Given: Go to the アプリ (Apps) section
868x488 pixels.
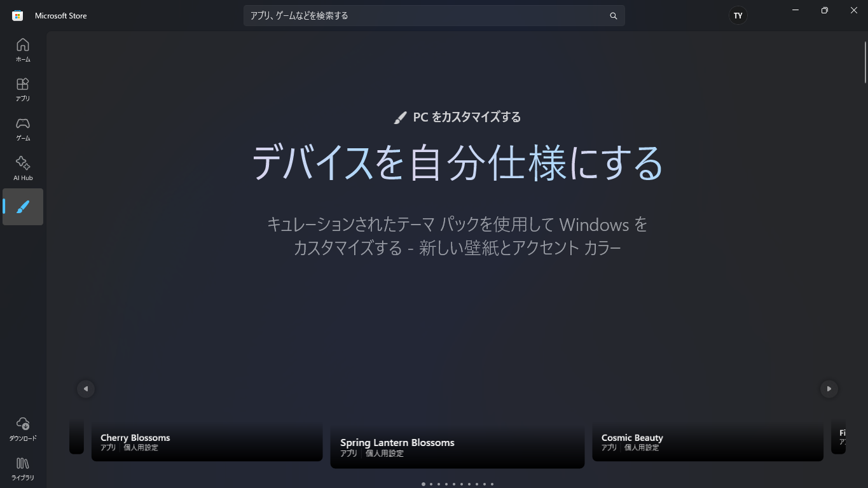Looking at the screenshot, I should pyautogui.click(x=23, y=89).
